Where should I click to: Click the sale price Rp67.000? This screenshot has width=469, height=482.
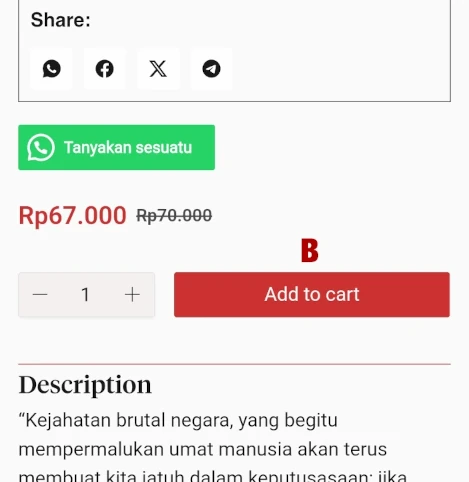tap(72, 215)
